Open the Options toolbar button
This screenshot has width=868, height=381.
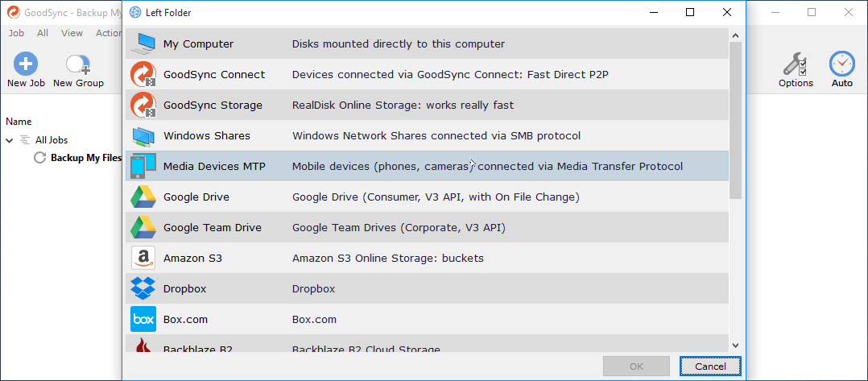[x=796, y=70]
